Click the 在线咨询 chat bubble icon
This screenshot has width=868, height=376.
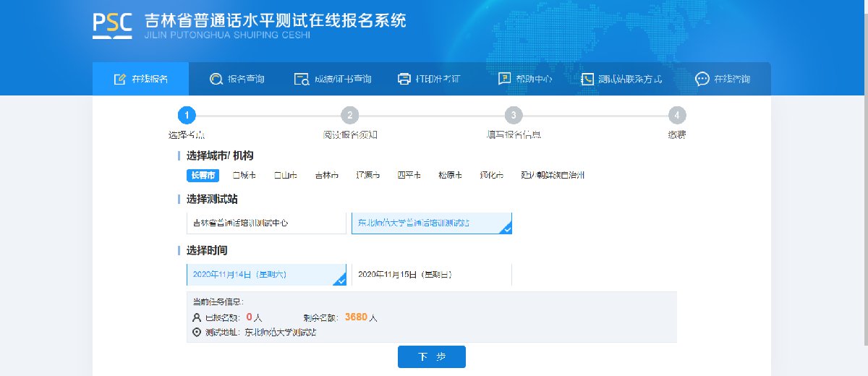point(702,79)
